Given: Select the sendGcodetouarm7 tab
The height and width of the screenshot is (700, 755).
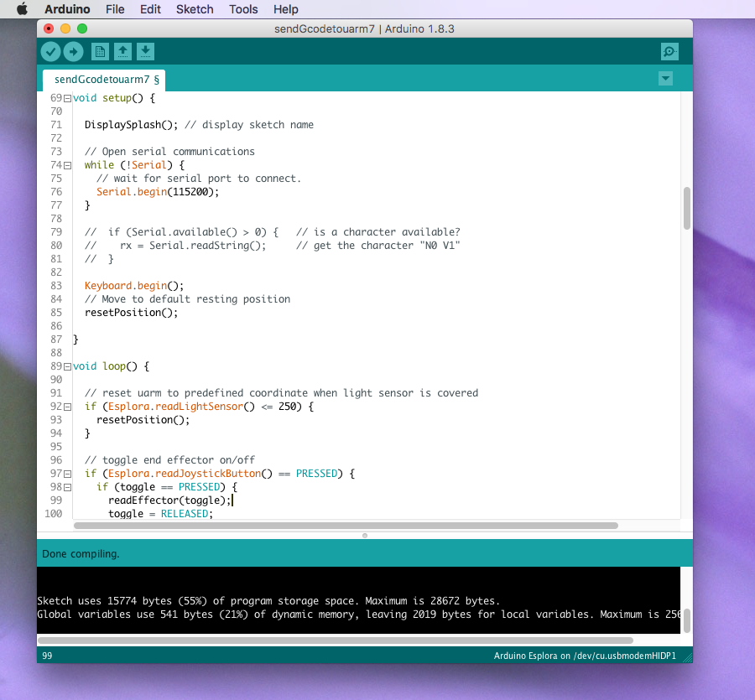Looking at the screenshot, I should [106, 80].
